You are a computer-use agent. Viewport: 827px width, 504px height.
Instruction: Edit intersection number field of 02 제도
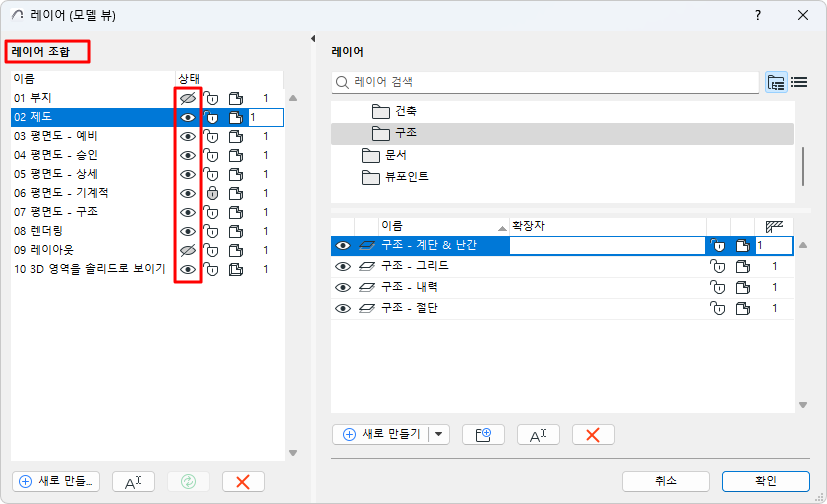click(x=266, y=117)
